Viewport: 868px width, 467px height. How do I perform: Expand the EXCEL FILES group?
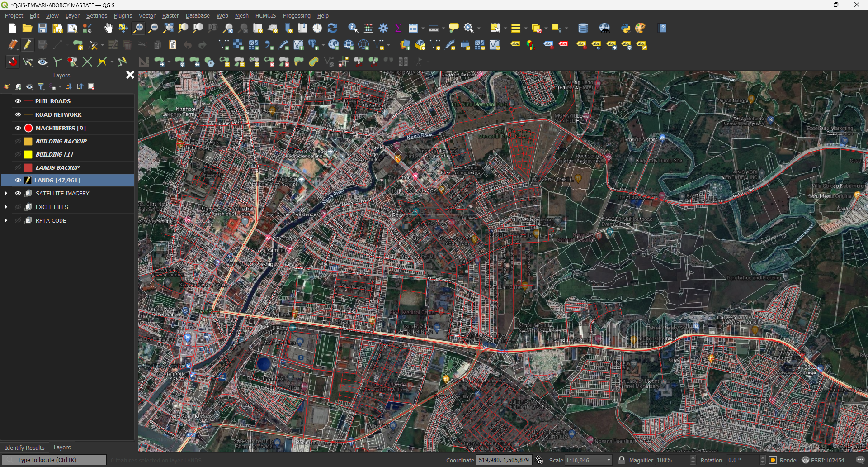tap(6, 207)
